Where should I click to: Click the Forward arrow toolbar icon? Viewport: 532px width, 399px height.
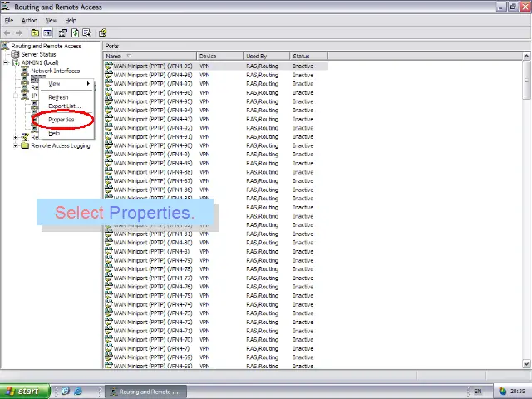(x=19, y=33)
